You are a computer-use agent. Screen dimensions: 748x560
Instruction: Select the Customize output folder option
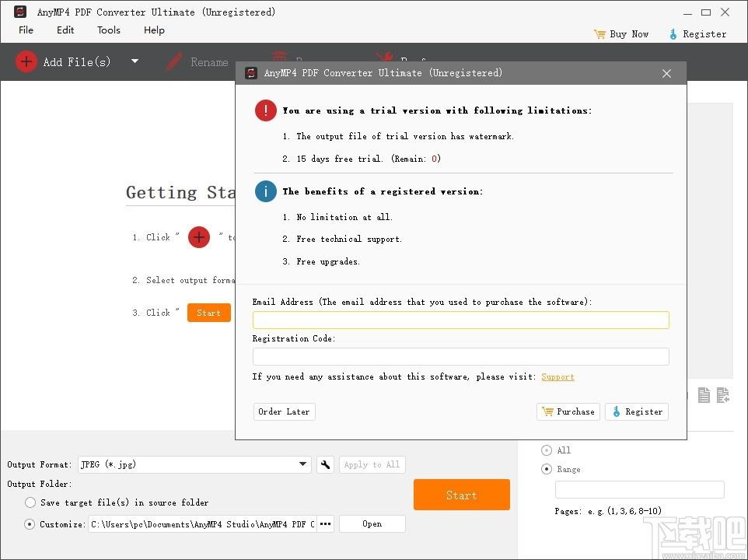click(x=30, y=524)
